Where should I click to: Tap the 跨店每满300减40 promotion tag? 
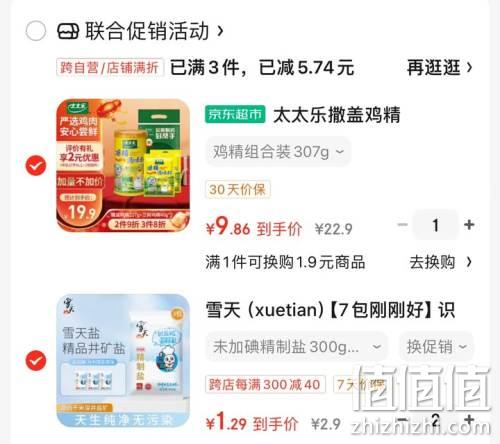click(x=265, y=384)
